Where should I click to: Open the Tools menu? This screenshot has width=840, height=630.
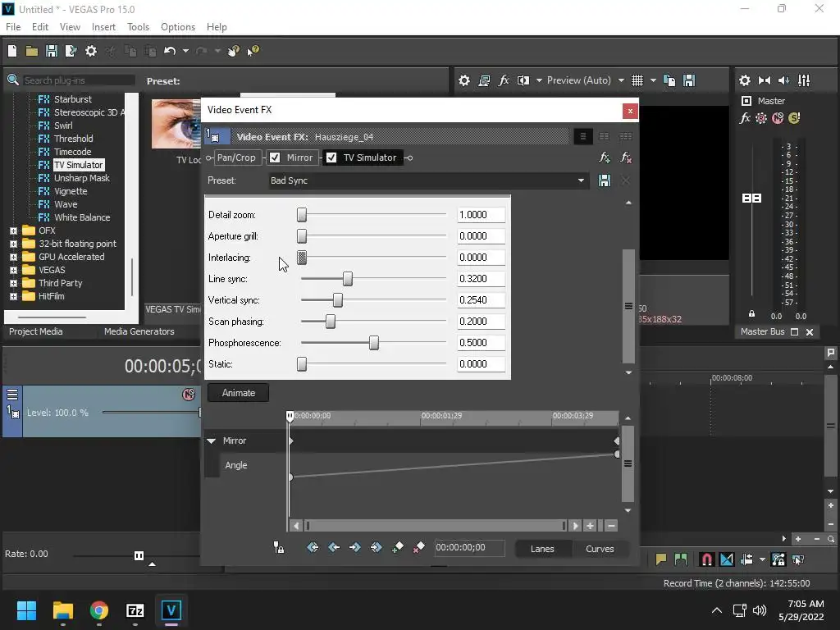tap(138, 27)
